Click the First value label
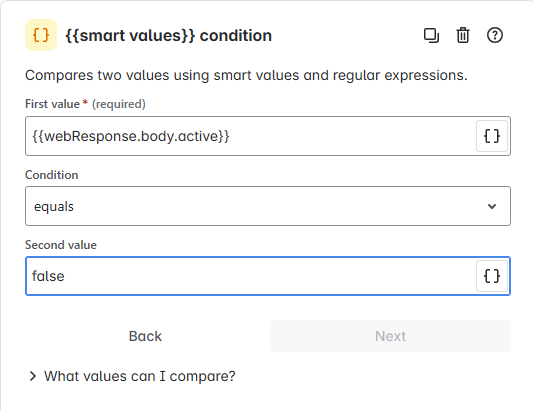The width and height of the screenshot is (533, 411). pos(52,104)
